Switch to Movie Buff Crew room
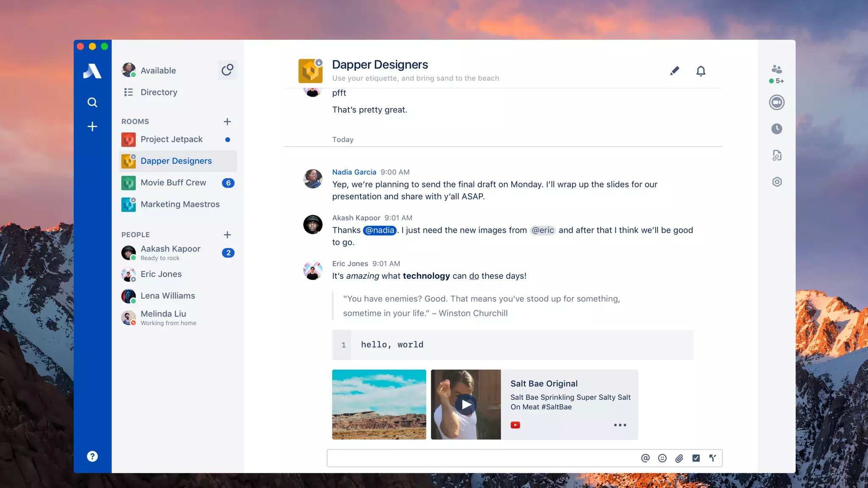This screenshot has width=868, height=488. pyautogui.click(x=173, y=183)
